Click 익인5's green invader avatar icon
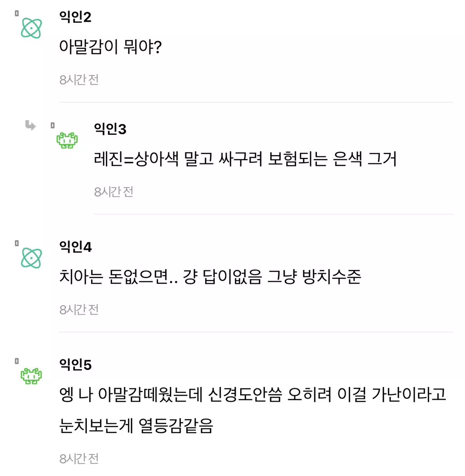465x476 pixels. coord(32,376)
